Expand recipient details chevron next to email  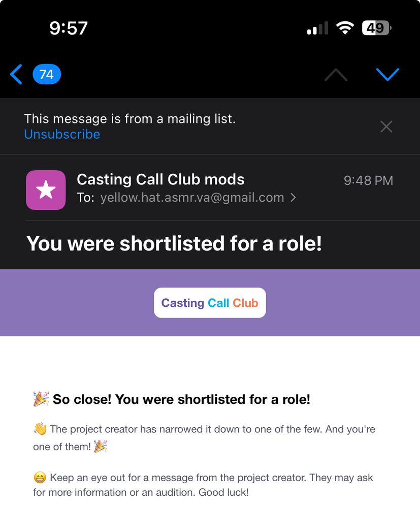tap(293, 198)
